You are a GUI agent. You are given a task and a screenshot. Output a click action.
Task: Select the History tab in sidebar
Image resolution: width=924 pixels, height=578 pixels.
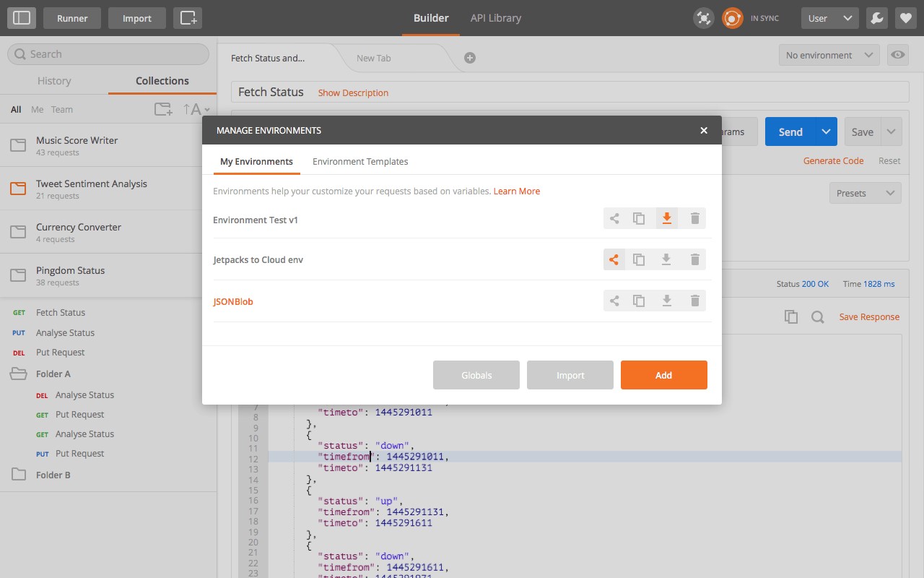(54, 81)
